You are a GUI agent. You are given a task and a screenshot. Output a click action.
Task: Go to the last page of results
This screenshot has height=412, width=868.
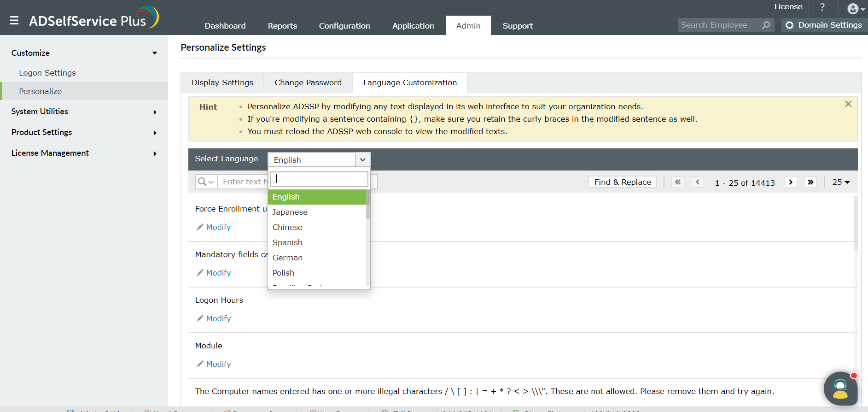tap(810, 182)
